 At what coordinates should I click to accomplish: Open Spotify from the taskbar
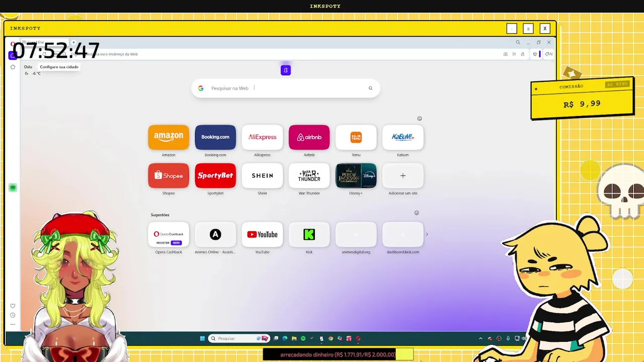(303, 338)
